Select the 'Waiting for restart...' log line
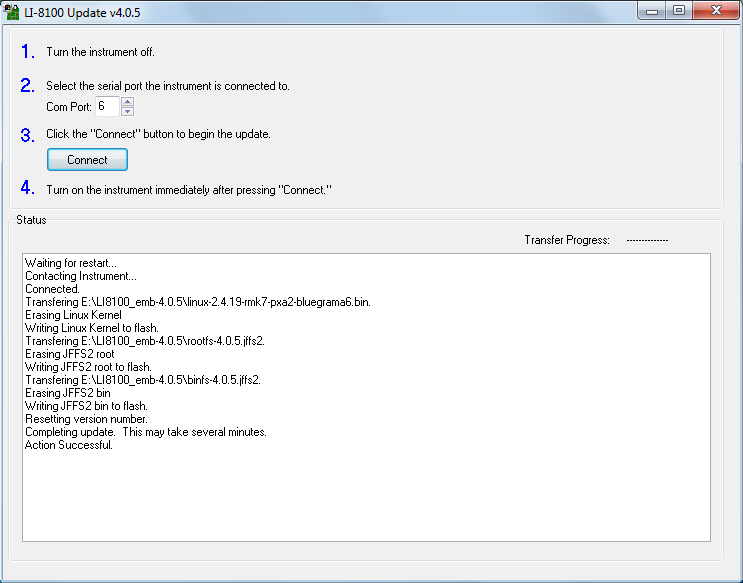743x583 pixels. pyautogui.click(x=71, y=263)
